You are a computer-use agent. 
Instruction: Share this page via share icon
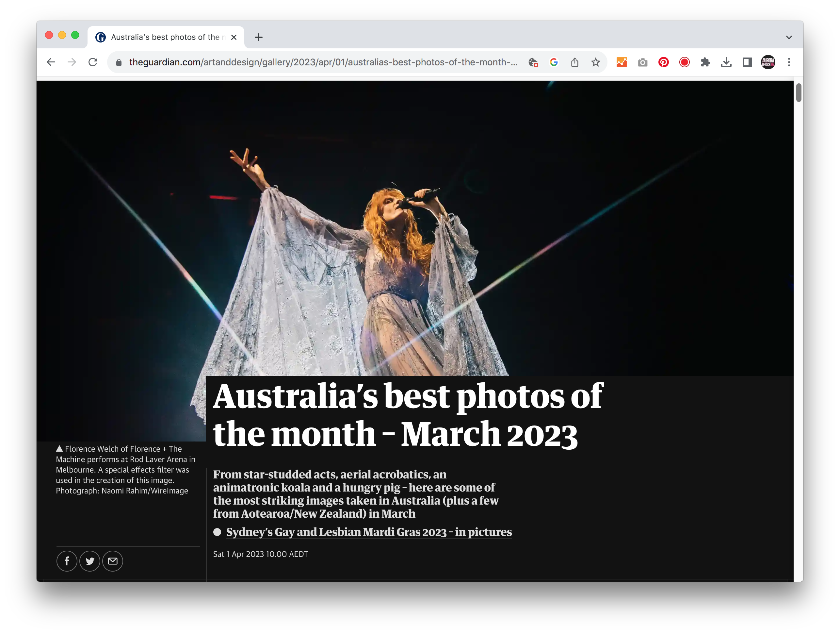[575, 62]
